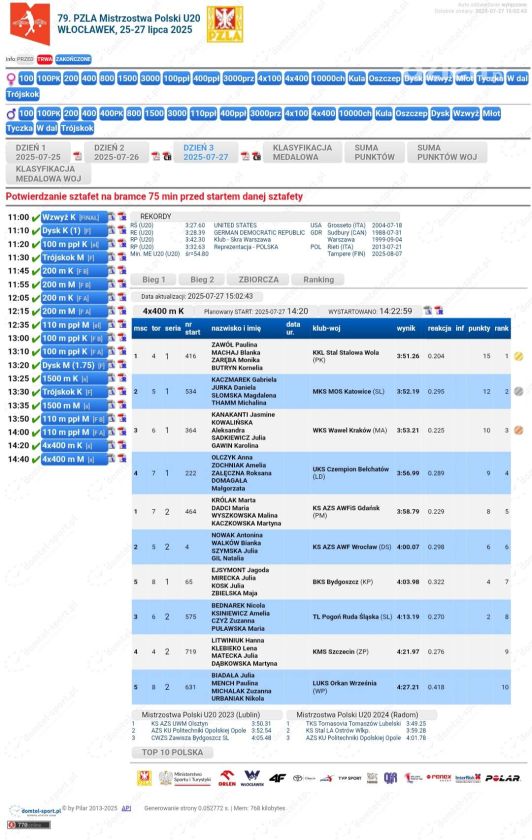Image resolution: width=532 pixels, height=840 pixels.
Task: Switch to the Bieg 2 tab
Action: tap(202, 280)
